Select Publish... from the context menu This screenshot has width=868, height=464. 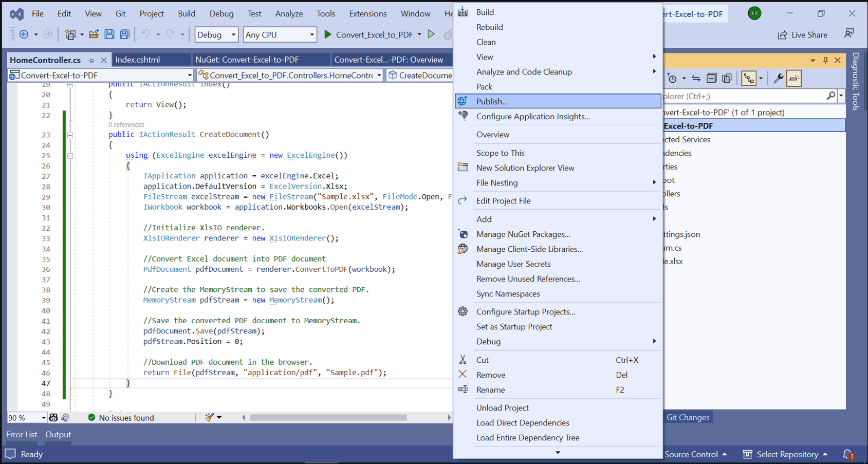pyautogui.click(x=492, y=101)
